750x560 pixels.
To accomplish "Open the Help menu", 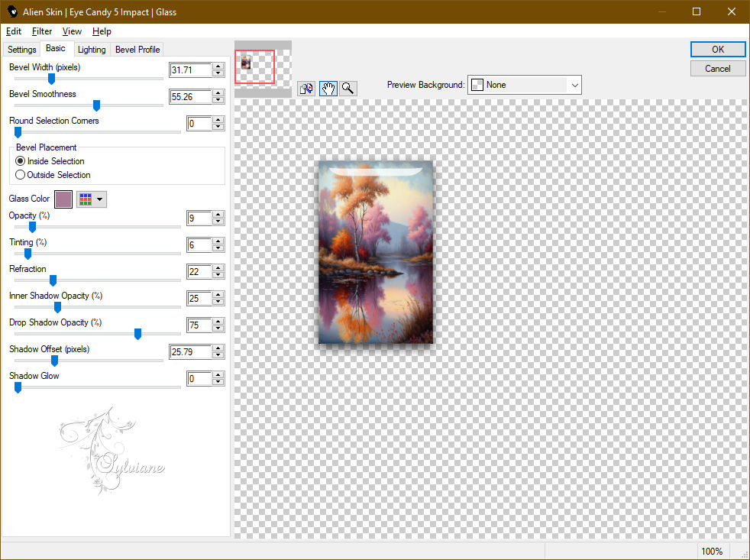I will (102, 31).
